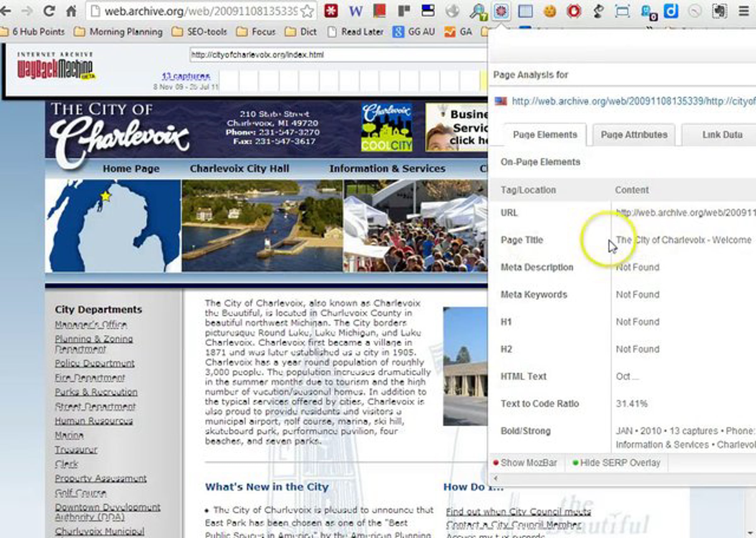756x538 pixels.
Task: Open the cookie extension icon
Action: pyautogui.click(x=549, y=11)
